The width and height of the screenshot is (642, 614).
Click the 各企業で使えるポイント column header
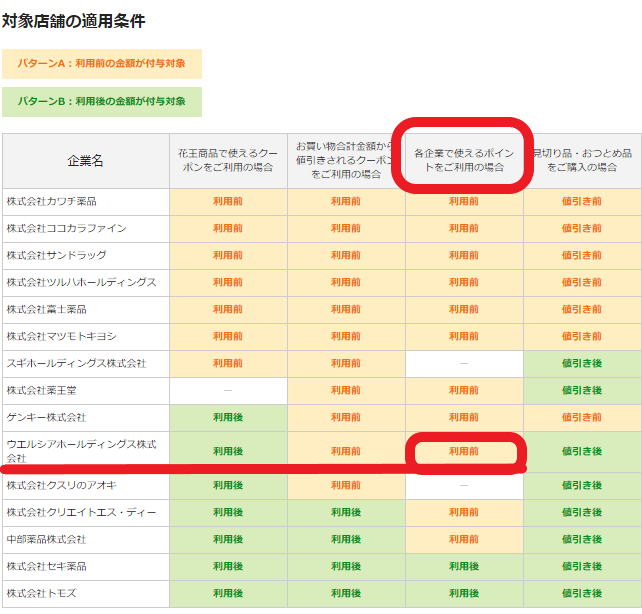[464, 160]
